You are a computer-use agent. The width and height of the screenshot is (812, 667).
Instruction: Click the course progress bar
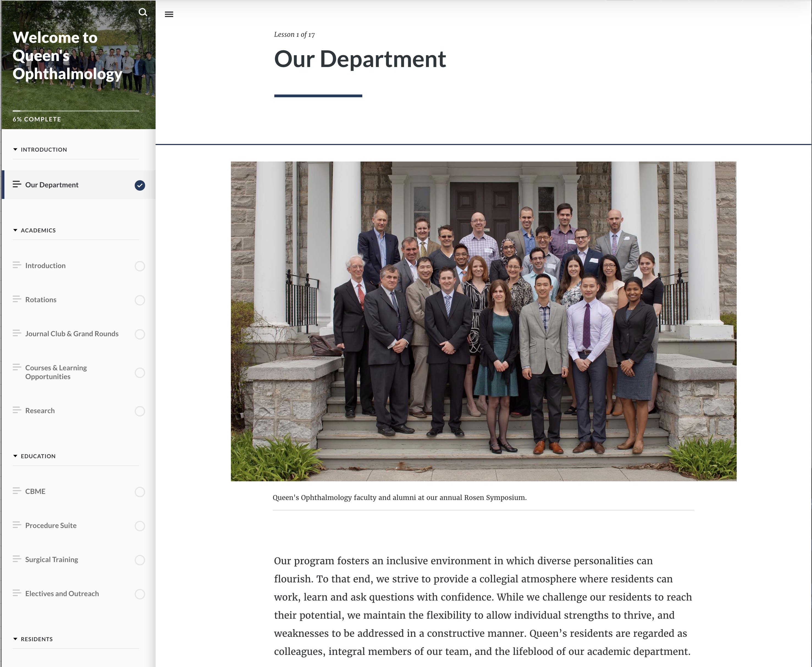click(76, 111)
